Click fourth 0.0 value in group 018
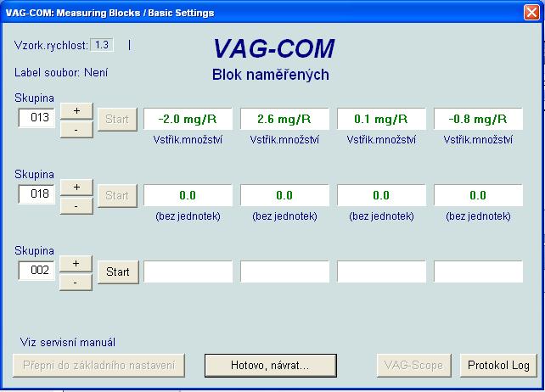545x392 pixels. [x=478, y=195]
